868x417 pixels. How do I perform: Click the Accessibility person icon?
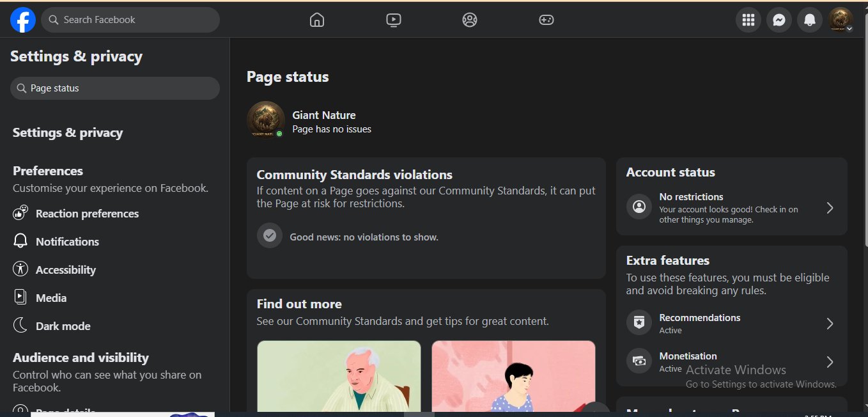tap(20, 269)
